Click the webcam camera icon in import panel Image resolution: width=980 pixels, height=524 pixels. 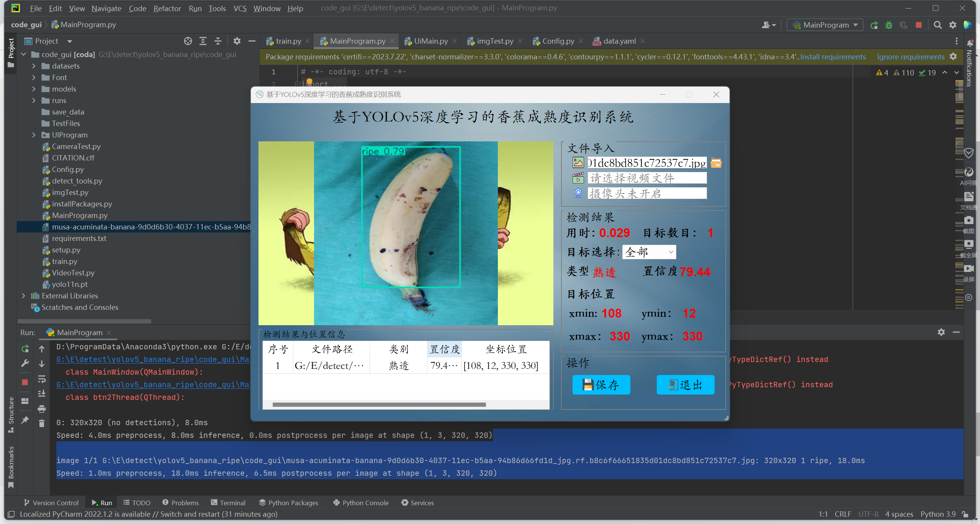click(x=578, y=193)
